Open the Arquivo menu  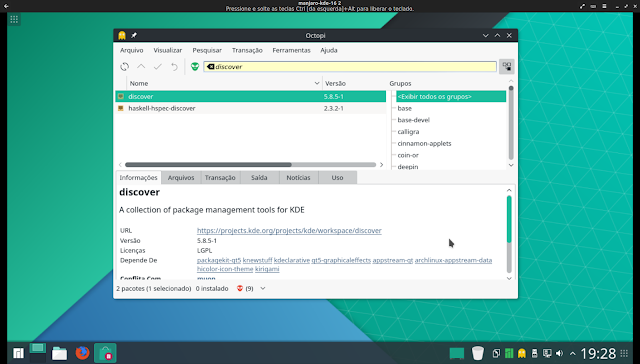pyautogui.click(x=131, y=50)
